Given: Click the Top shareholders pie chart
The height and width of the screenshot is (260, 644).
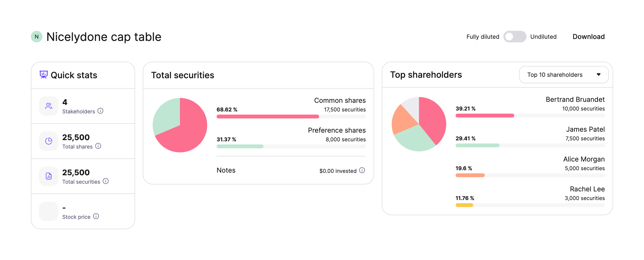Looking at the screenshot, I should 419,124.
